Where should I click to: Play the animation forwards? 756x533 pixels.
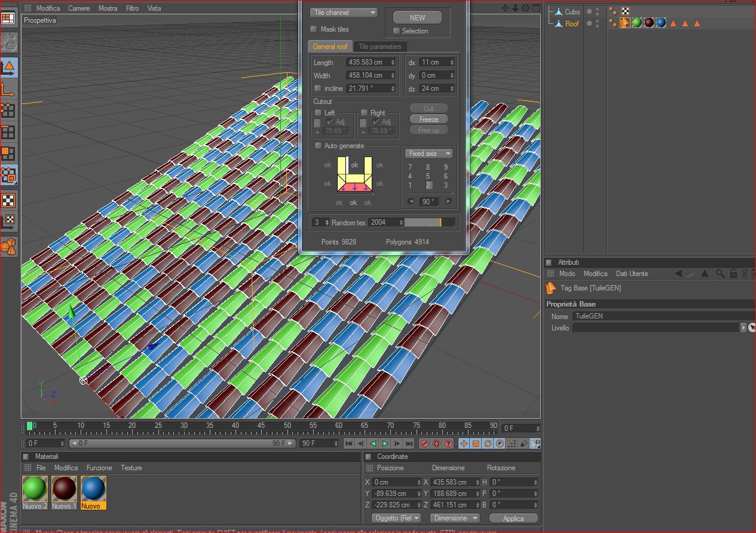coord(385,443)
